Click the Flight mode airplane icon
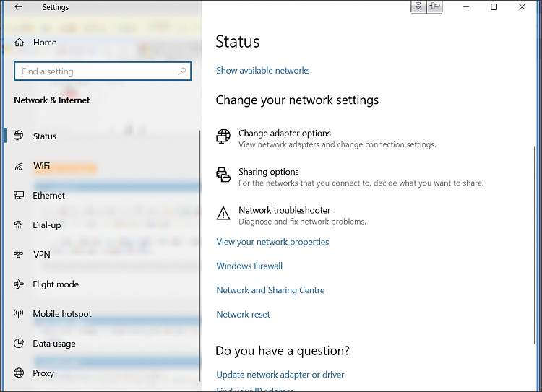The height and width of the screenshot is (392, 542). point(19,284)
